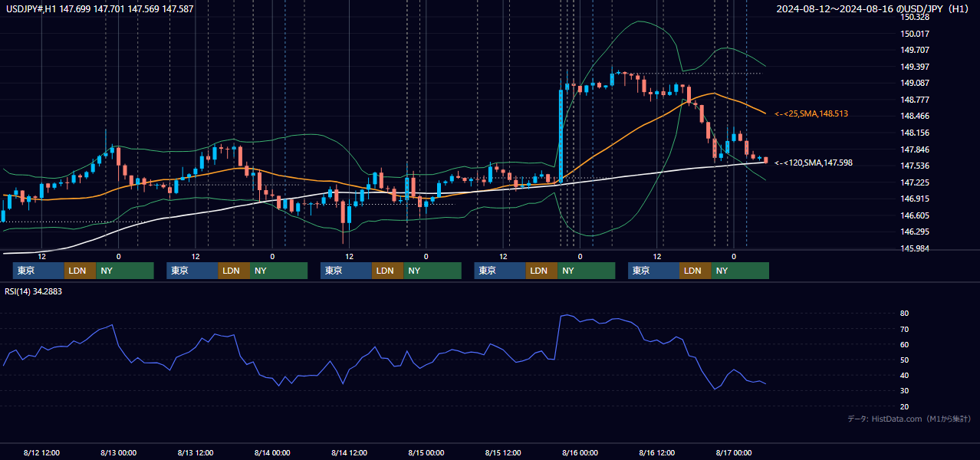Click price axis value 149.707
The image size is (980, 460).
point(916,50)
